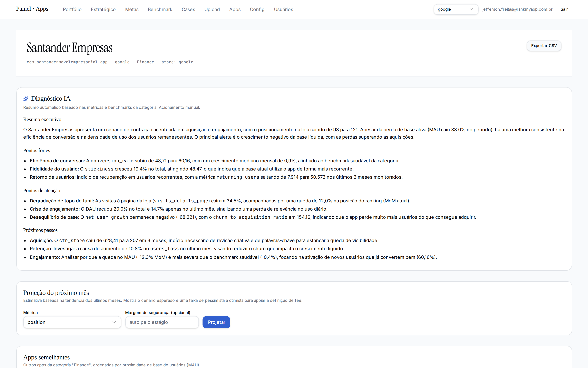
Task: Click the Aquisição next-step bullet
Action: coord(204,240)
